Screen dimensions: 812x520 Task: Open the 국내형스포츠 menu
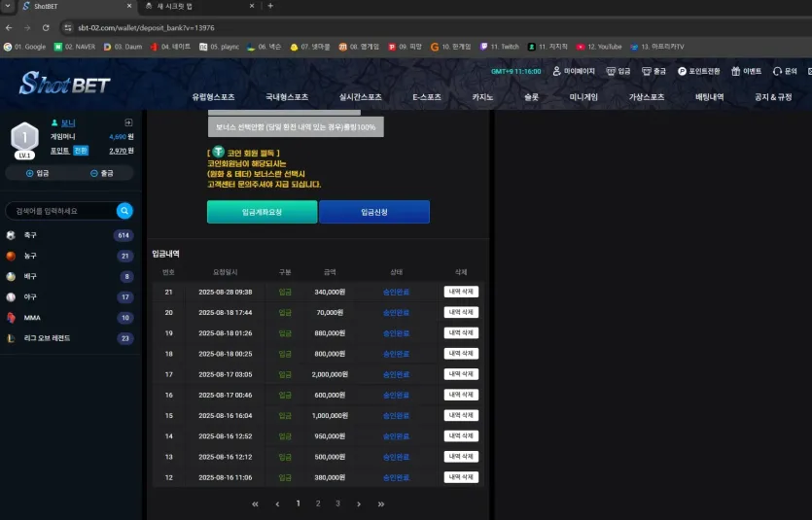point(287,97)
